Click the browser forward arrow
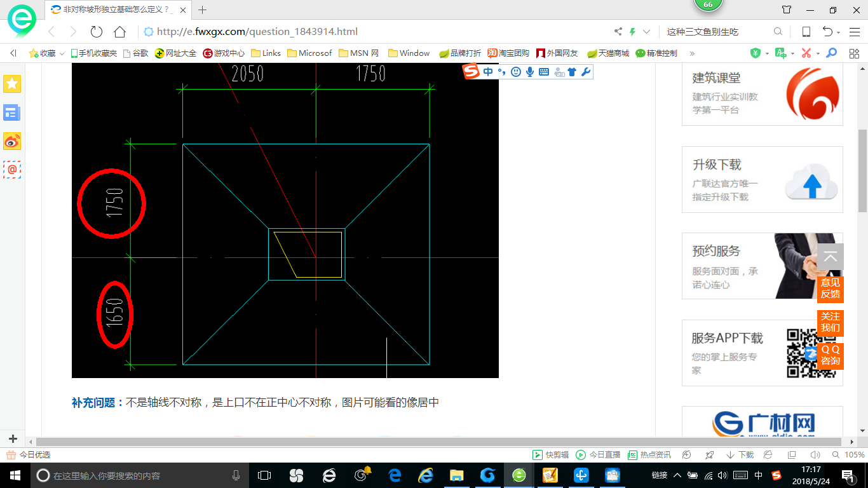Image resolution: width=868 pixels, height=488 pixels. click(x=73, y=32)
